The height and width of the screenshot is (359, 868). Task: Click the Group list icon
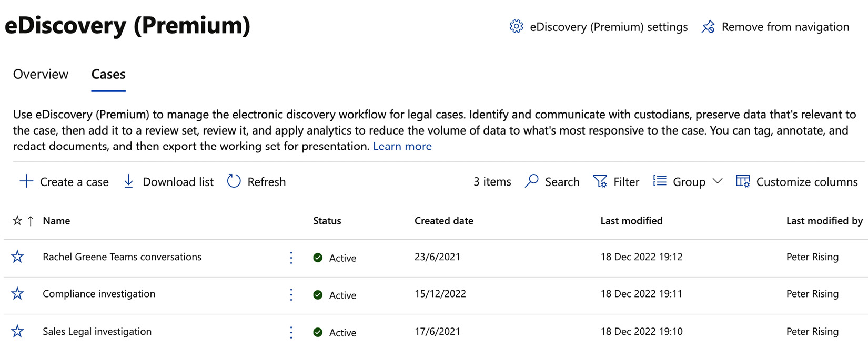[x=660, y=181]
